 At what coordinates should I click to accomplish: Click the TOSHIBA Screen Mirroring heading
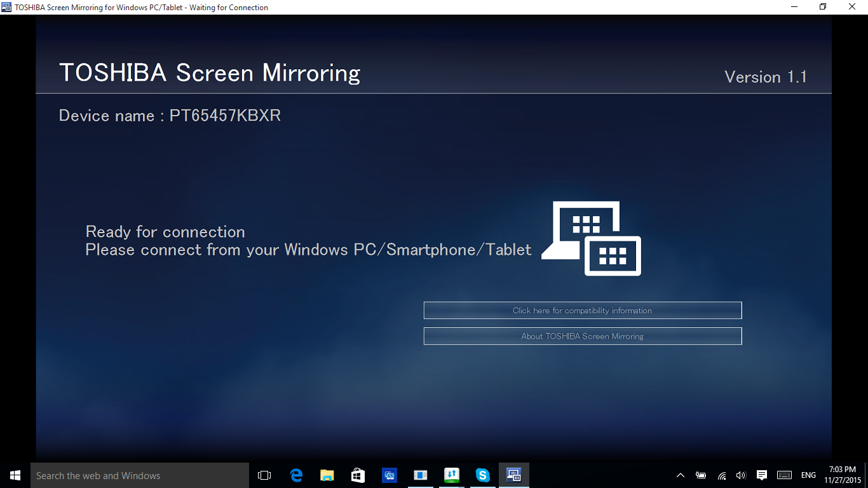(x=210, y=73)
